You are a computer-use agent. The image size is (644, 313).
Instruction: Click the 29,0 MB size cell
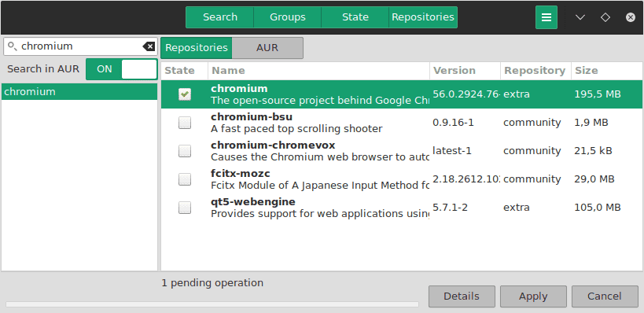(x=594, y=179)
